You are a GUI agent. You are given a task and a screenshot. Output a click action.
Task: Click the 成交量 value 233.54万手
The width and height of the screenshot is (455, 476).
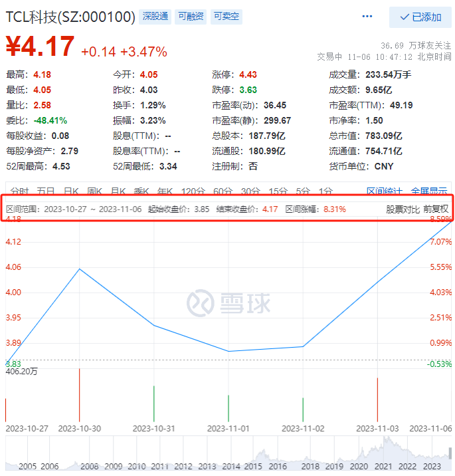(x=389, y=74)
